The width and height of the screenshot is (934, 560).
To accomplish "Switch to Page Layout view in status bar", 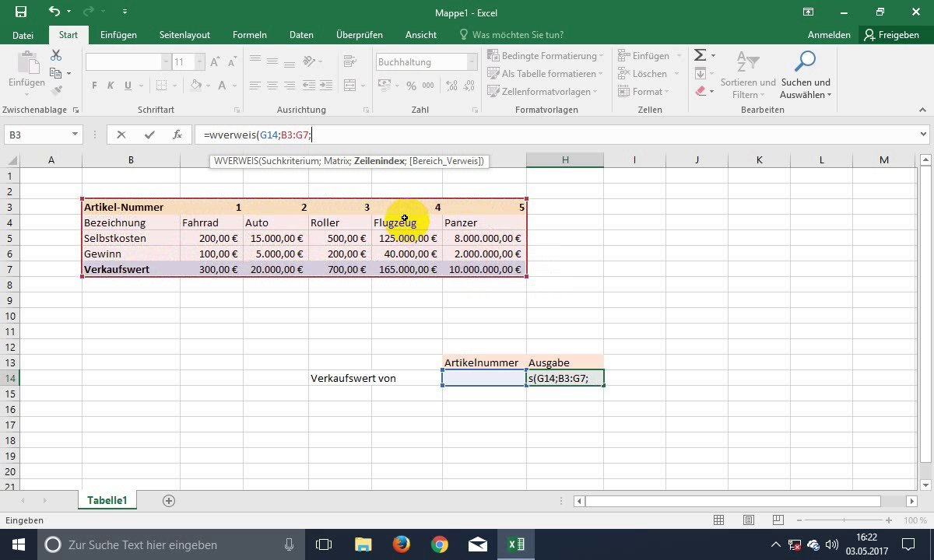I will (x=748, y=520).
